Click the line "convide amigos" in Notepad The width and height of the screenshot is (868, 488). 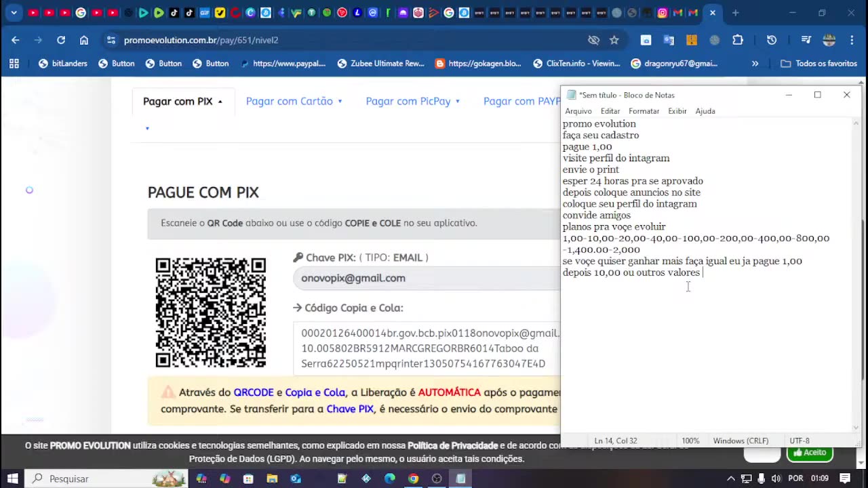point(597,216)
